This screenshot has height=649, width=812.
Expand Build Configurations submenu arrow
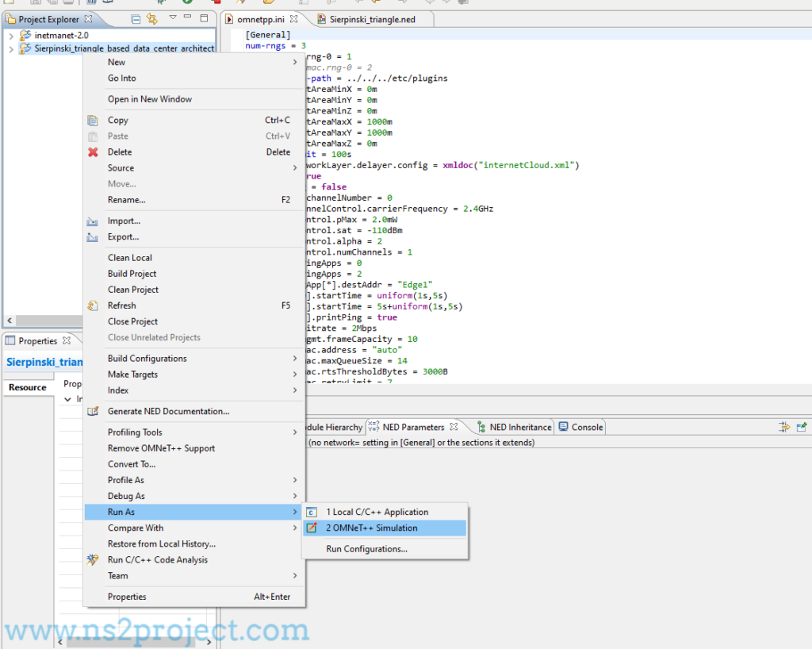click(295, 359)
